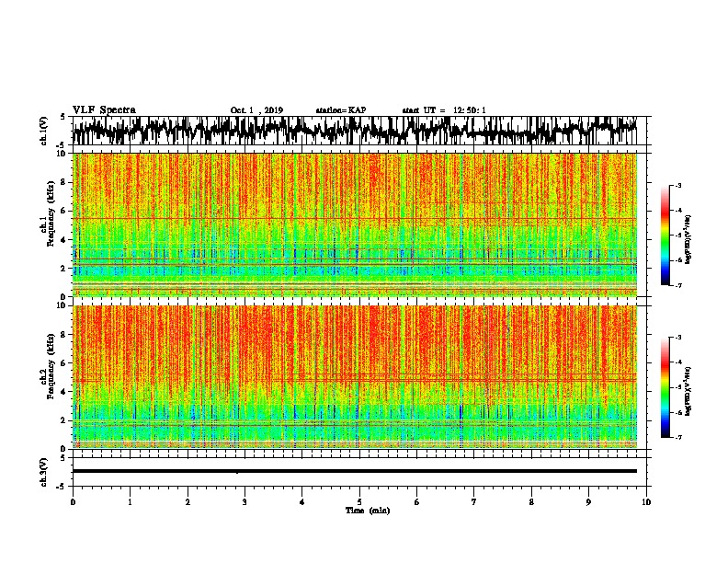This screenshot has height=563, width=728.
Task: Click the log(PSD) label beside ch.1 colorbar
Action: (x=688, y=240)
